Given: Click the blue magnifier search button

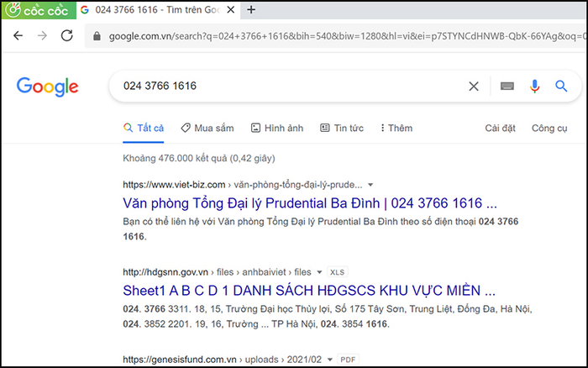Looking at the screenshot, I should click(561, 86).
